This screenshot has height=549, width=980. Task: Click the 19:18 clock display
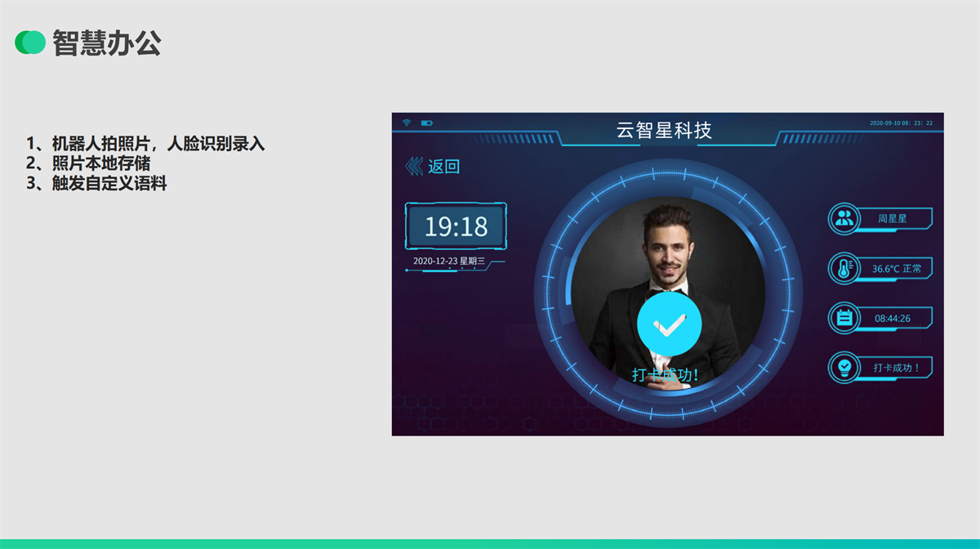[x=456, y=226]
